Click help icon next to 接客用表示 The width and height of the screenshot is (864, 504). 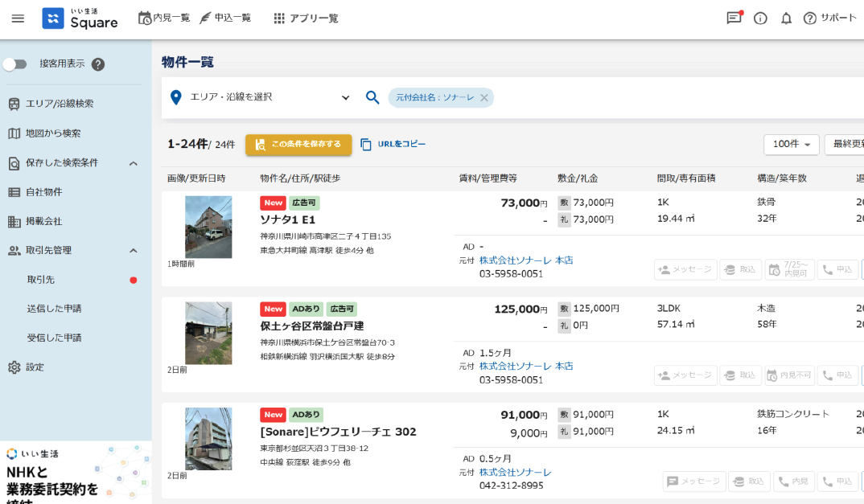(98, 64)
